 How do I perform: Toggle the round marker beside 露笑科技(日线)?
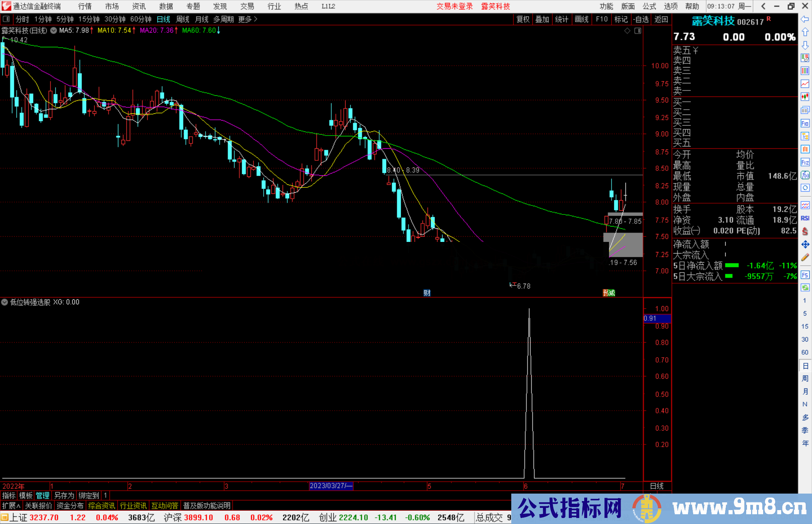pyautogui.click(x=53, y=30)
